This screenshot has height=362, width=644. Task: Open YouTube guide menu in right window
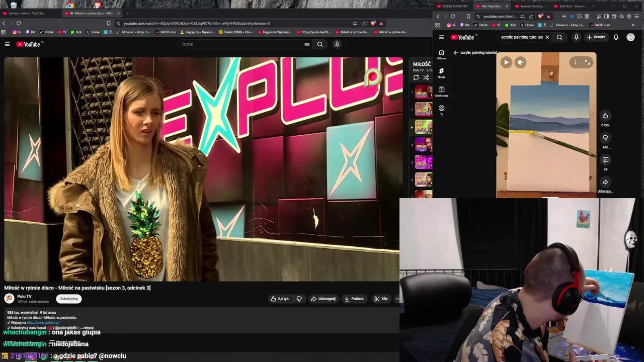pos(441,37)
